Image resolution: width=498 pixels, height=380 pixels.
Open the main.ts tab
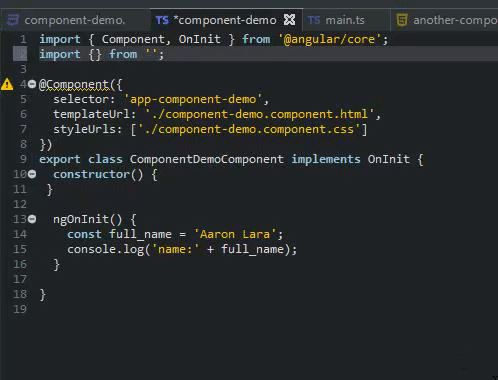345,20
